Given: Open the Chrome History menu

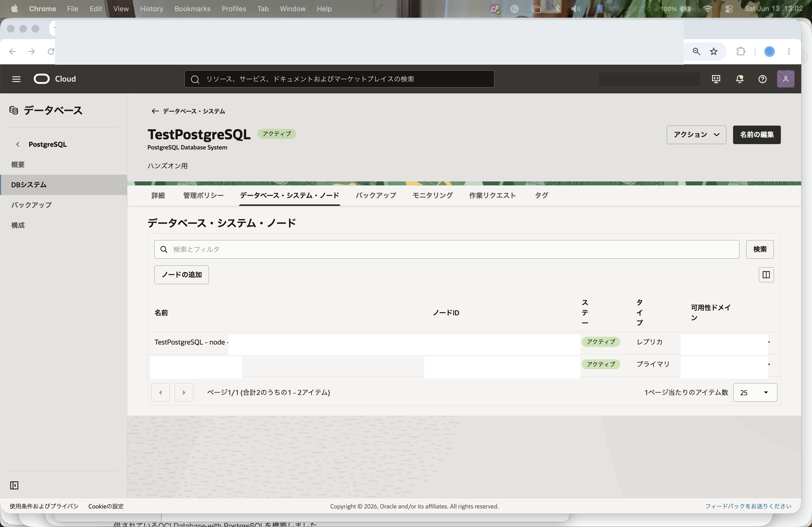Looking at the screenshot, I should [151, 9].
